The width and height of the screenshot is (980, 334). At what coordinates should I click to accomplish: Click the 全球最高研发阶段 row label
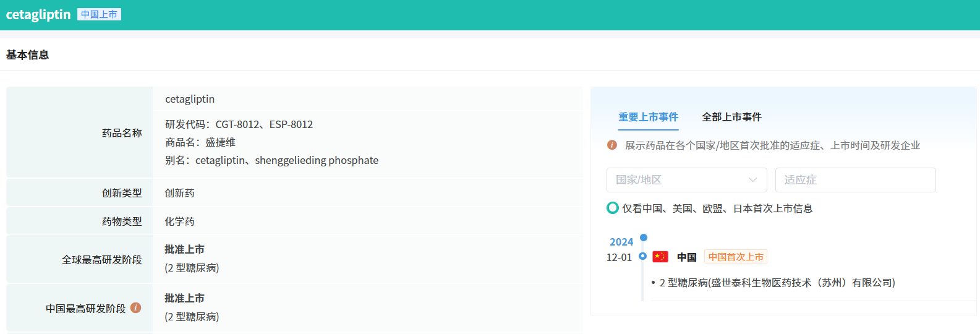pyautogui.click(x=102, y=260)
